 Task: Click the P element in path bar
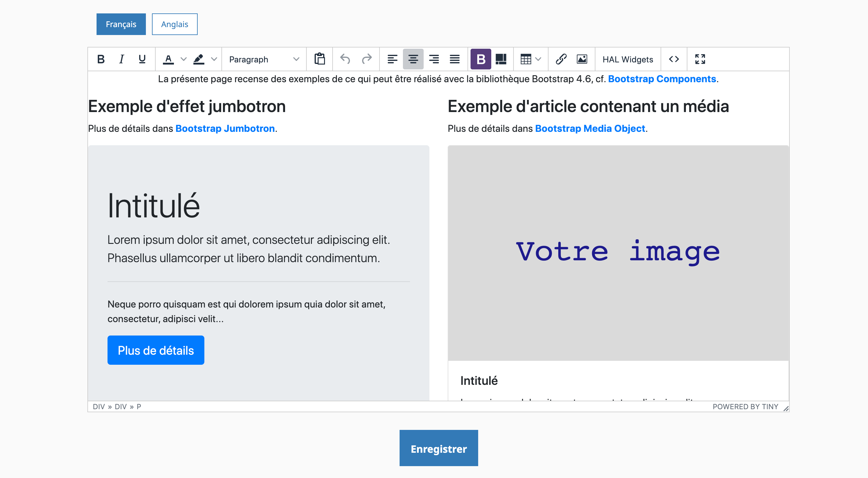point(139,406)
